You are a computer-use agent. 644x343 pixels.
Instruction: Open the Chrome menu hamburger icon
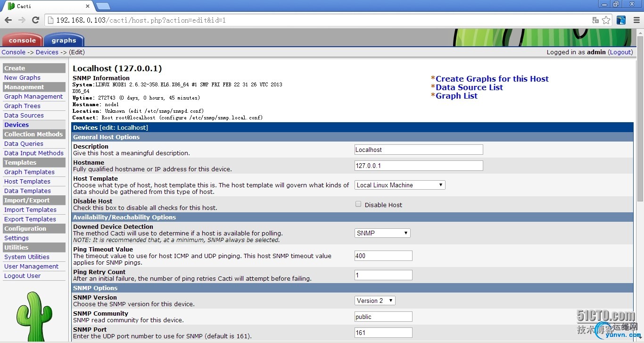point(636,20)
